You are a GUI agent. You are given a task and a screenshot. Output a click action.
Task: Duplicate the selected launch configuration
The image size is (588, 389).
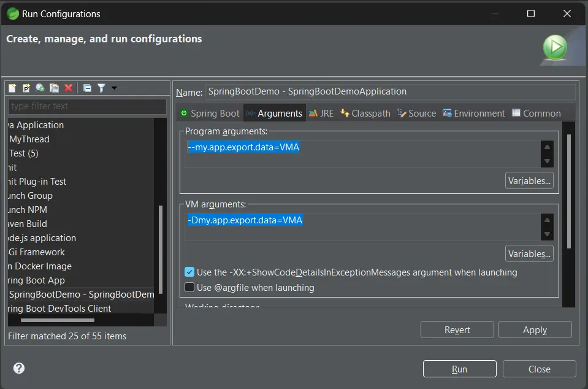coord(55,88)
